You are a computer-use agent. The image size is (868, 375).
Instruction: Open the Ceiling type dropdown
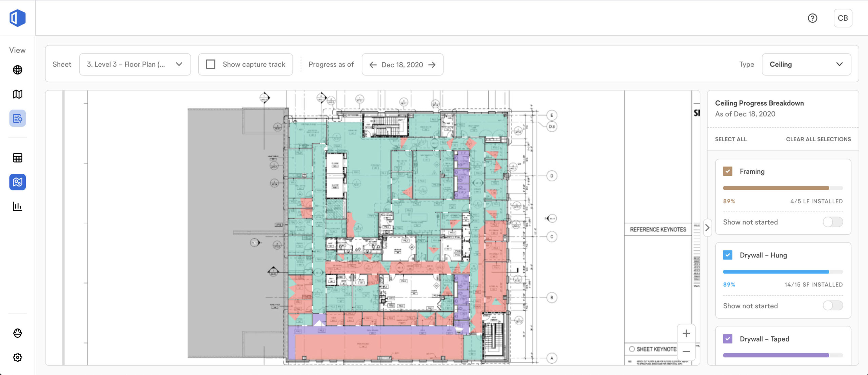(806, 64)
